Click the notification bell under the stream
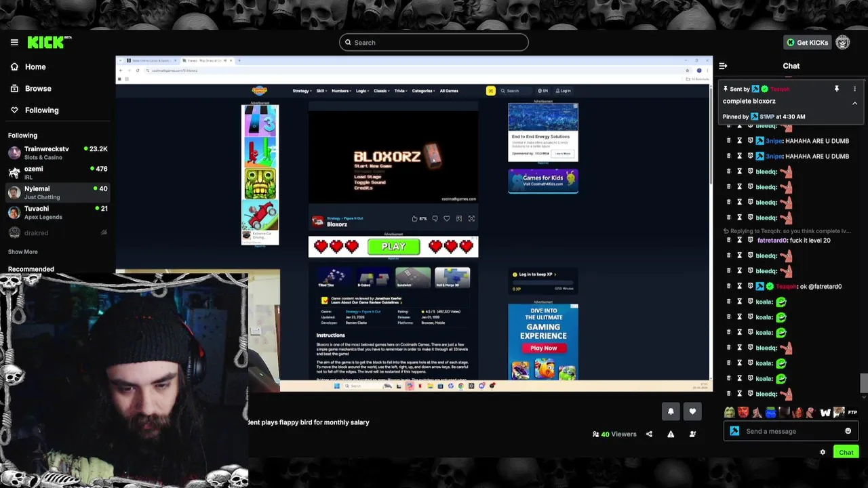 671,411
